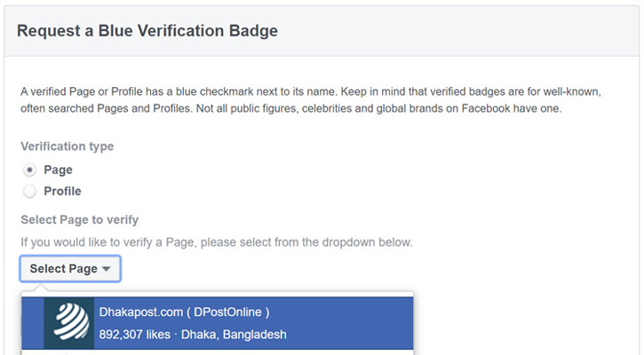Click the 'Dhaka, Bangladesh' location text
This screenshot has height=355, width=644.
click(235, 335)
